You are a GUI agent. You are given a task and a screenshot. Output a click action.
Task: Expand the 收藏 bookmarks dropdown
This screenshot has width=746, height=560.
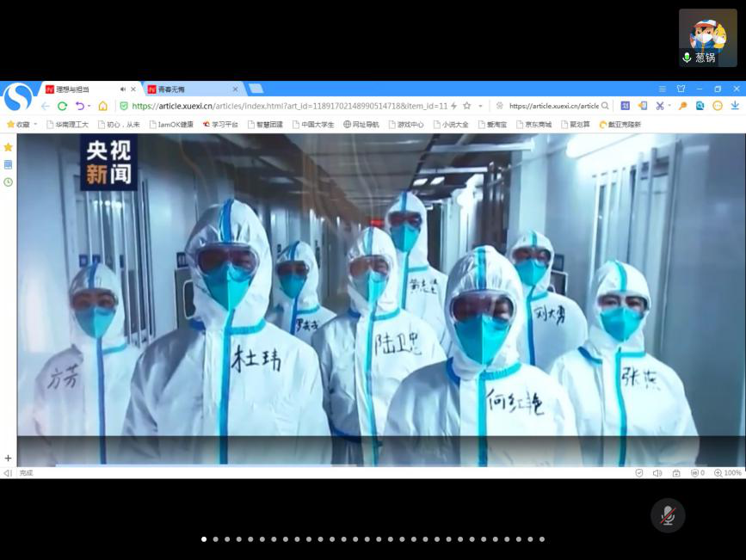(x=35, y=125)
